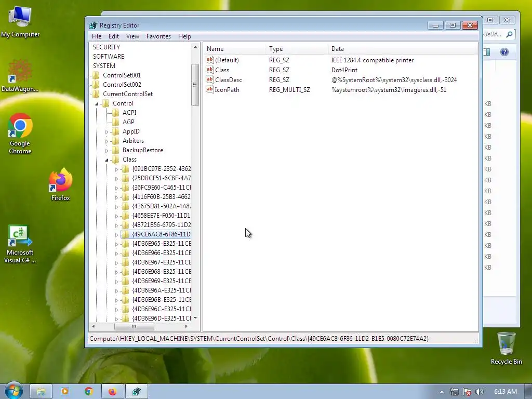532x399 pixels.
Task: Expand the BackupRestore tree node
Action: tap(107, 150)
